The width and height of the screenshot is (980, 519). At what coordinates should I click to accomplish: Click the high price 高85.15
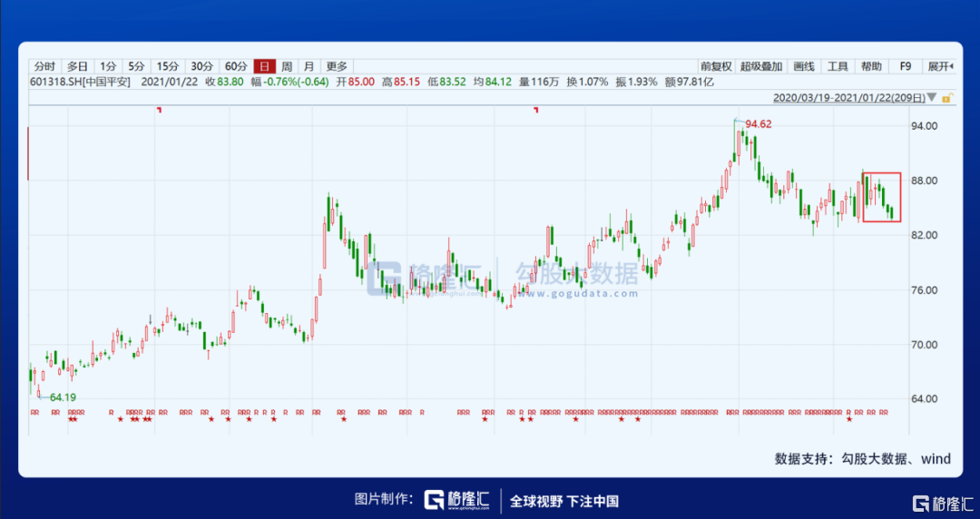(401, 82)
